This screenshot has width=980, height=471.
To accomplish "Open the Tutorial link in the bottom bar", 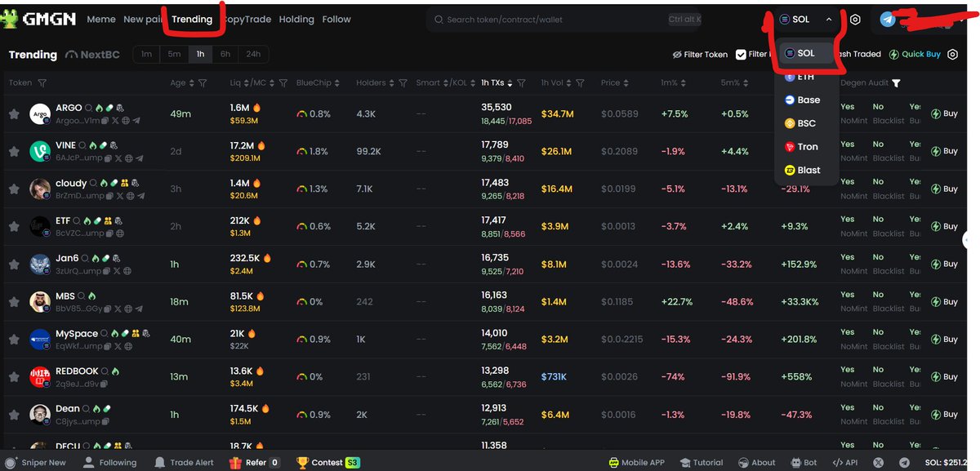I will tap(702, 462).
